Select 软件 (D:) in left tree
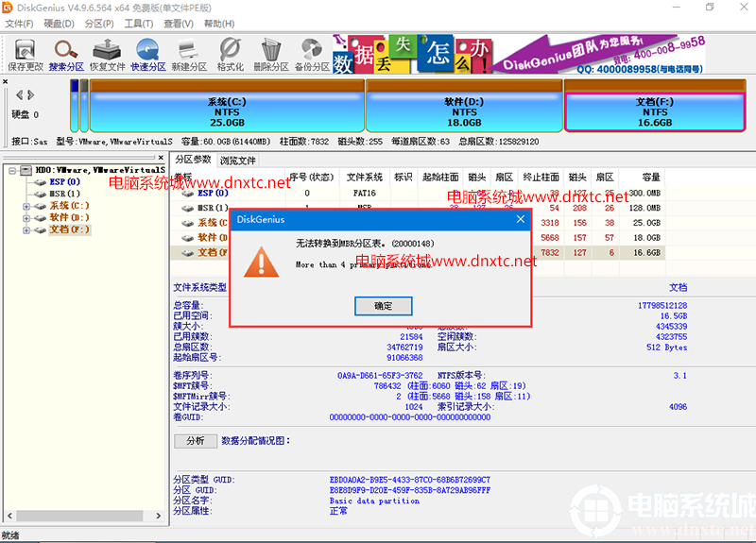756x543 pixels. (x=69, y=218)
